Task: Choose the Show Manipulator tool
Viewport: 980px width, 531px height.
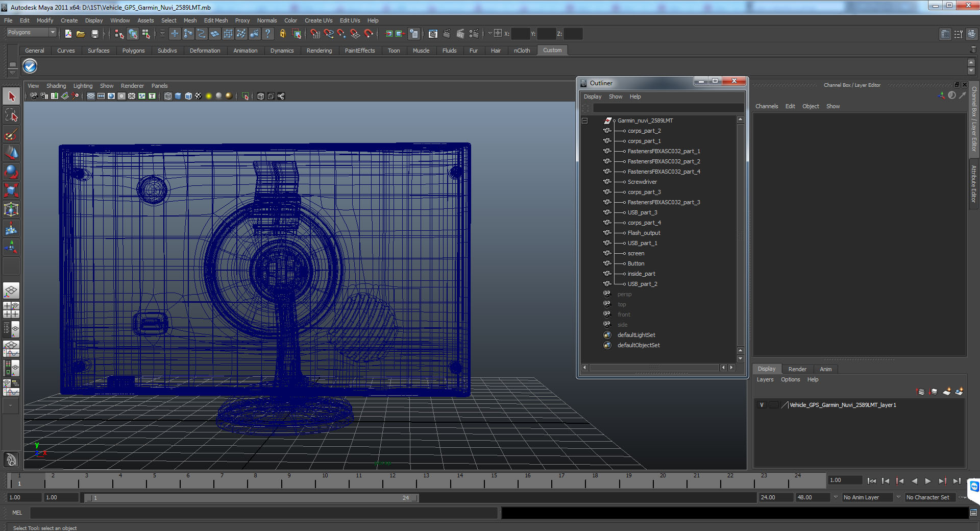Action: 11,248
